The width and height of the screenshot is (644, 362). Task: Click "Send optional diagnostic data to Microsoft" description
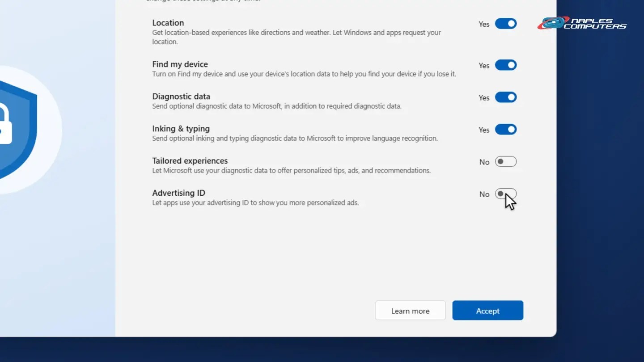click(x=277, y=106)
